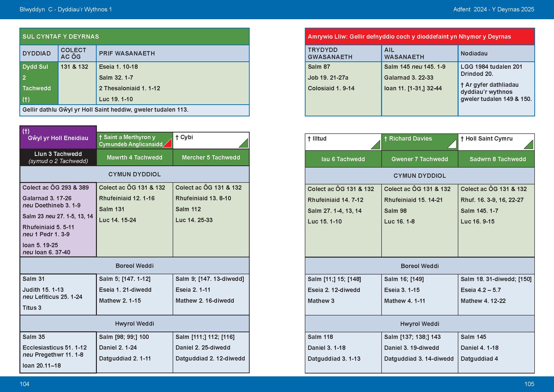The width and height of the screenshot is (554, 392).
Task: Click red triangle in Saint a Merthyron cell
Action: [x=169, y=144]
